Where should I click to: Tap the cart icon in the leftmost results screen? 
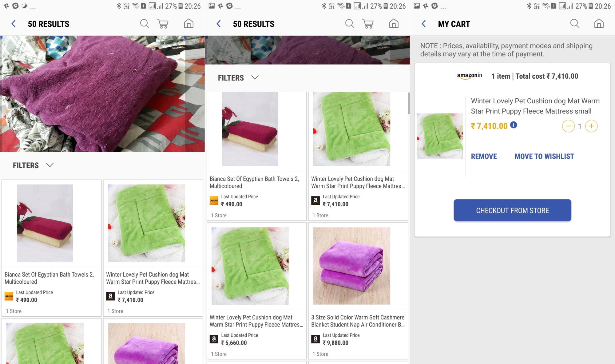tap(163, 24)
